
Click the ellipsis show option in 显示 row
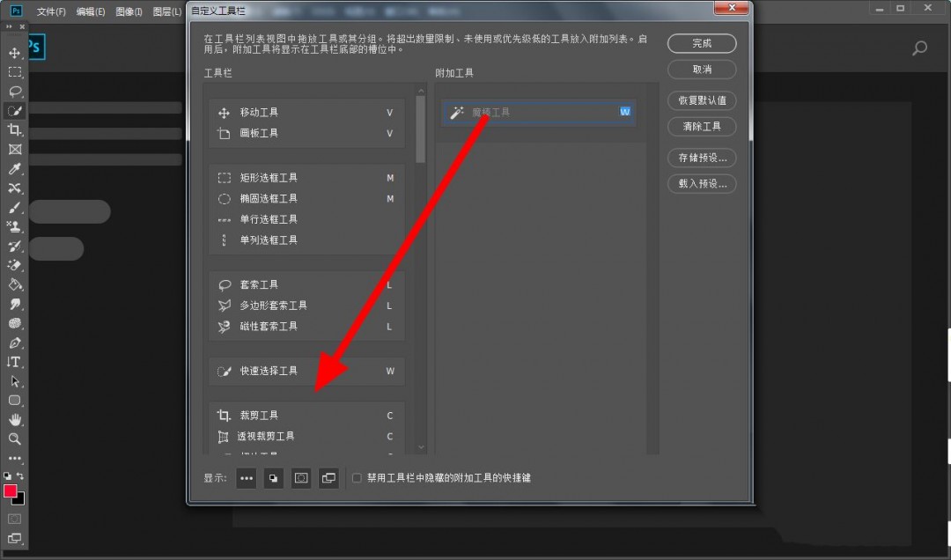pos(247,478)
